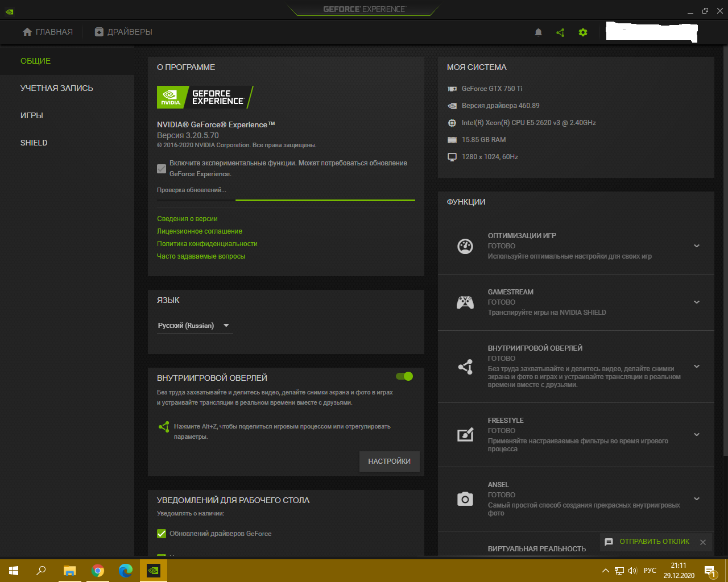Click ОТПРАВИТЬ ОТКЛИК feedback button
This screenshot has width=728, height=582.
coord(655,542)
